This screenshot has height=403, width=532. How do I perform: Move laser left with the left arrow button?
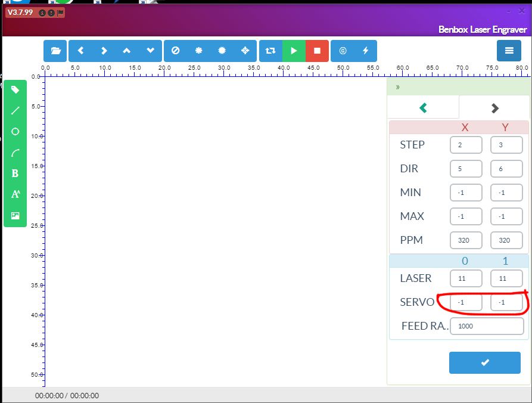pyautogui.click(x=80, y=51)
